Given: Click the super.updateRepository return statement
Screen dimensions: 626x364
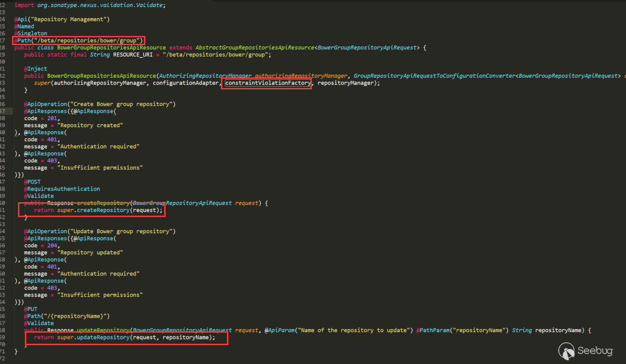Looking at the screenshot, I should (125, 337).
